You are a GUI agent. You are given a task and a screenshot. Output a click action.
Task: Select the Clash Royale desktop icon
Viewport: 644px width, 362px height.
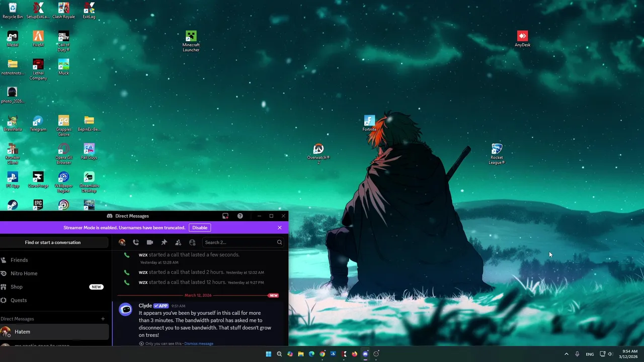[63, 11]
